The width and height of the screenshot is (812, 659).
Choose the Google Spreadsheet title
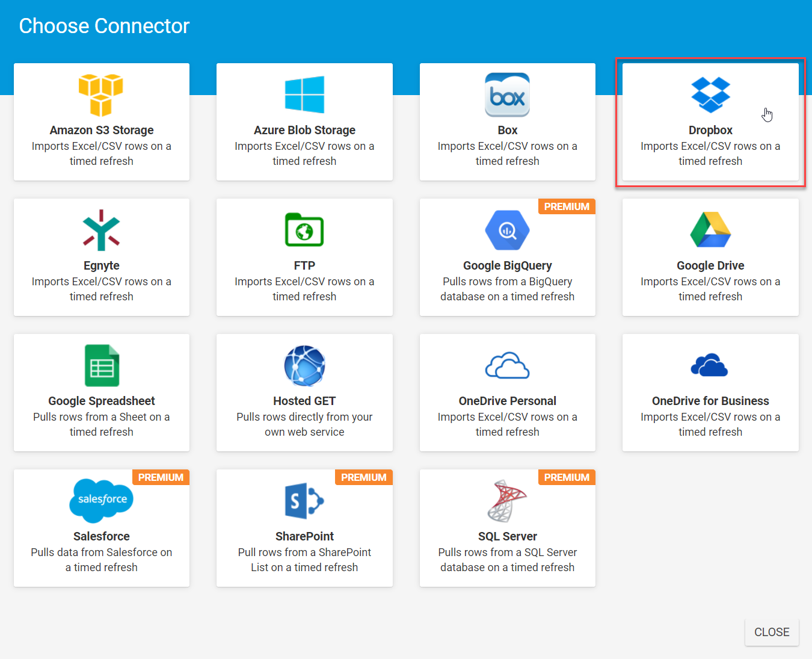102,401
